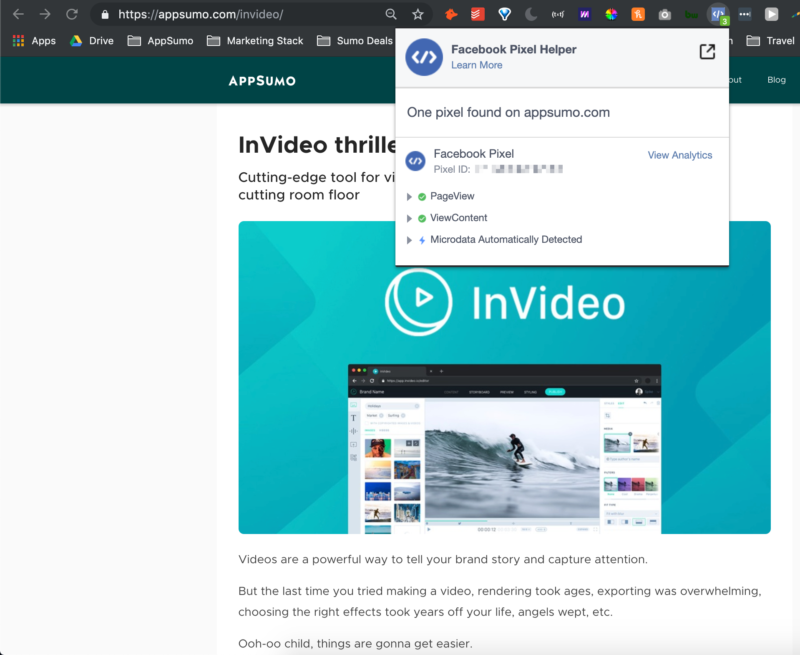Open the Blog link in AppSumo header
Viewport: 800px width, 655px height.
coord(776,80)
